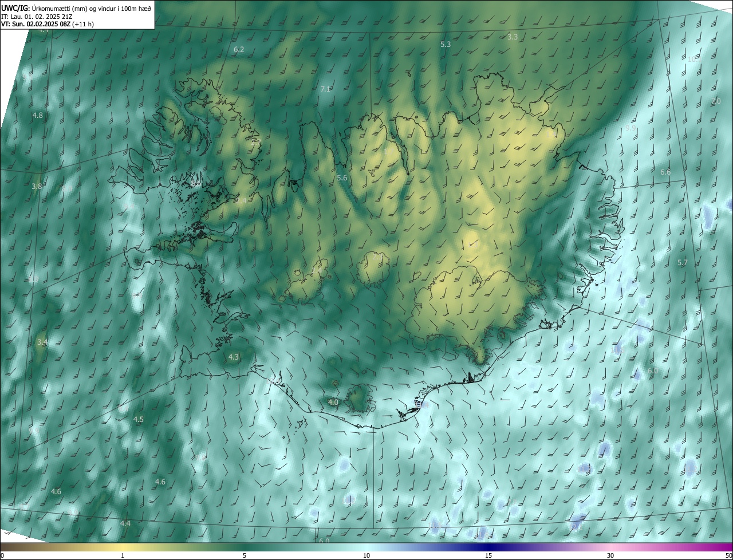Click the 4.0 value label
Screen dimensions: 733x560
pos(333,403)
